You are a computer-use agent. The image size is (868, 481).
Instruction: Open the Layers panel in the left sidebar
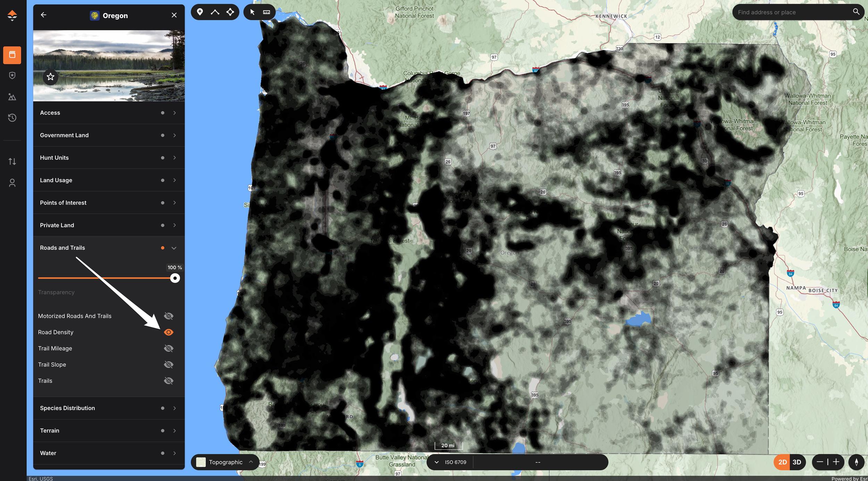(12, 55)
